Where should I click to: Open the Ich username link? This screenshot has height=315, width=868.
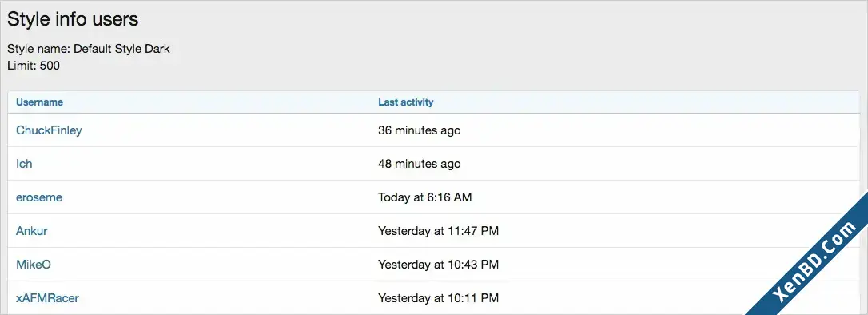click(24, 164)
